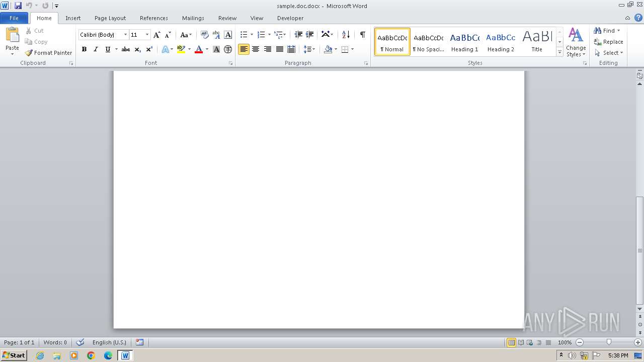This screenshot has height=362, width=644.
Task: Click the Undo arrow icon
Action: tap(29, 6)
